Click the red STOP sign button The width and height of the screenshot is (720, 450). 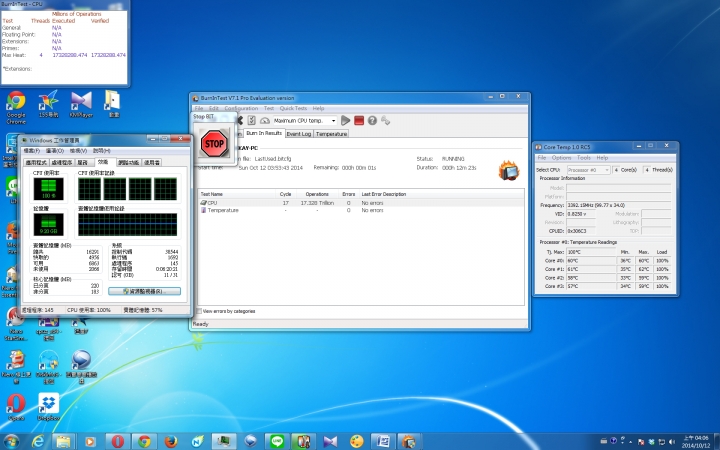point(214,143)
